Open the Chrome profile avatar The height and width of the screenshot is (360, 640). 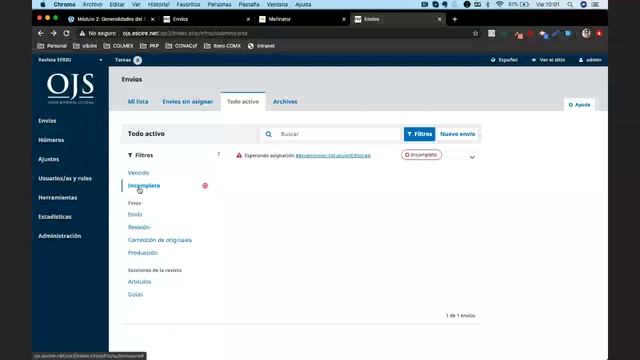586,33
